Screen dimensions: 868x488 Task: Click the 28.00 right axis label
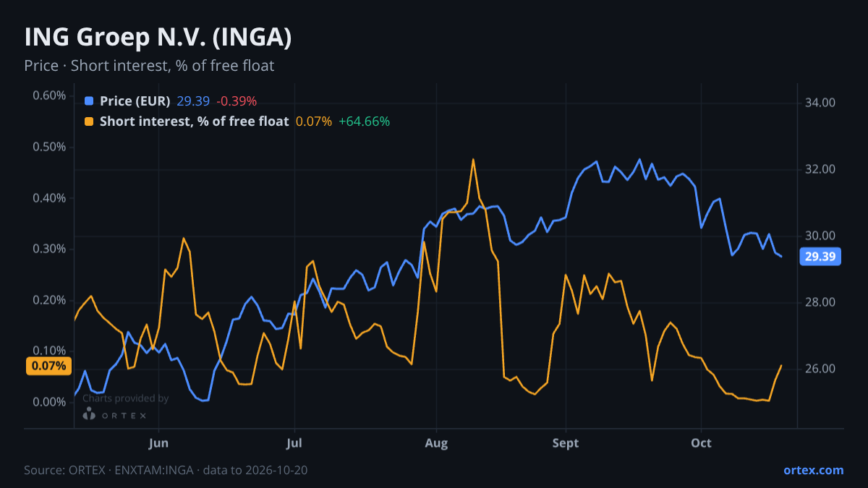click(x=820, y=302)
